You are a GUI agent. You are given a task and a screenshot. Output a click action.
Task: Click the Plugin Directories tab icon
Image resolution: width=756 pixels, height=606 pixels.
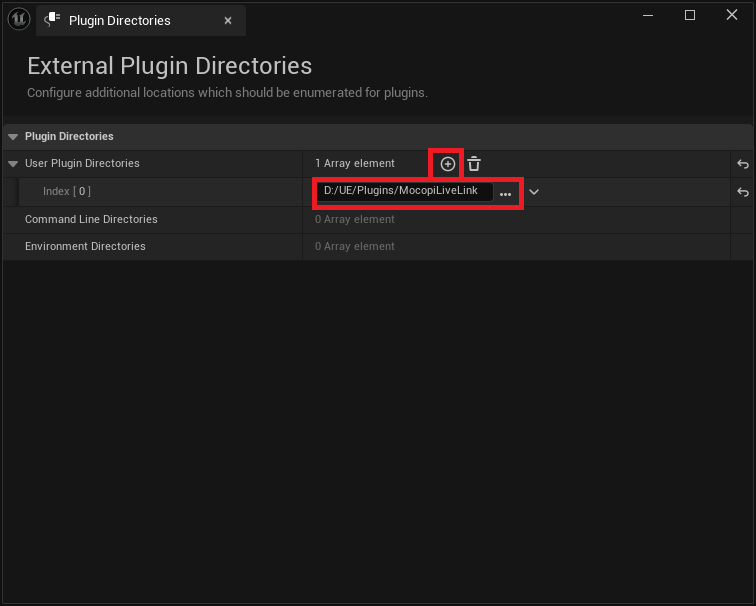52,20
